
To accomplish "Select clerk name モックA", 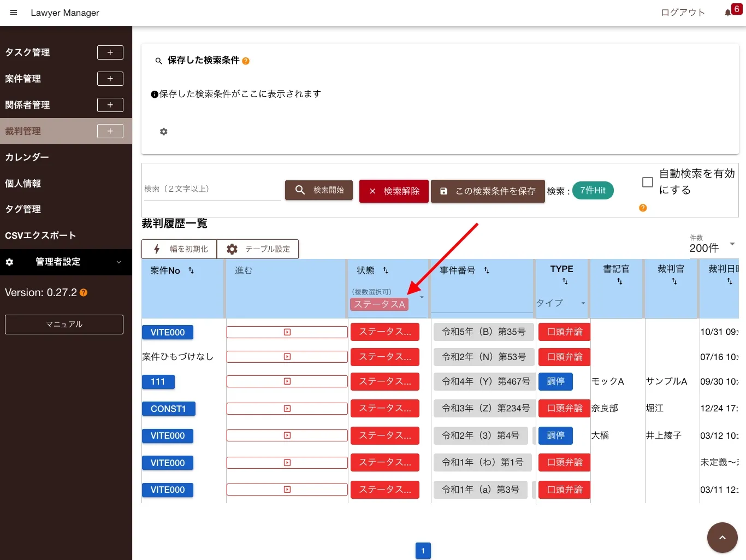I will point(608,381).
